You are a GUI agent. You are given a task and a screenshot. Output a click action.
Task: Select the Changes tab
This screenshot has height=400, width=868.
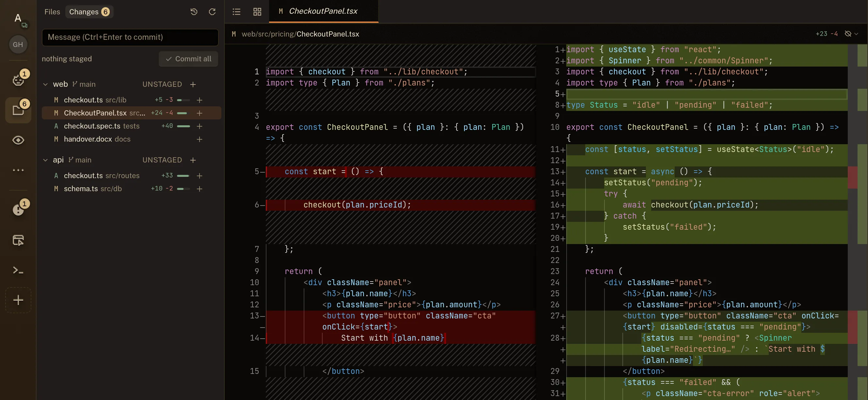coord(89,12)
